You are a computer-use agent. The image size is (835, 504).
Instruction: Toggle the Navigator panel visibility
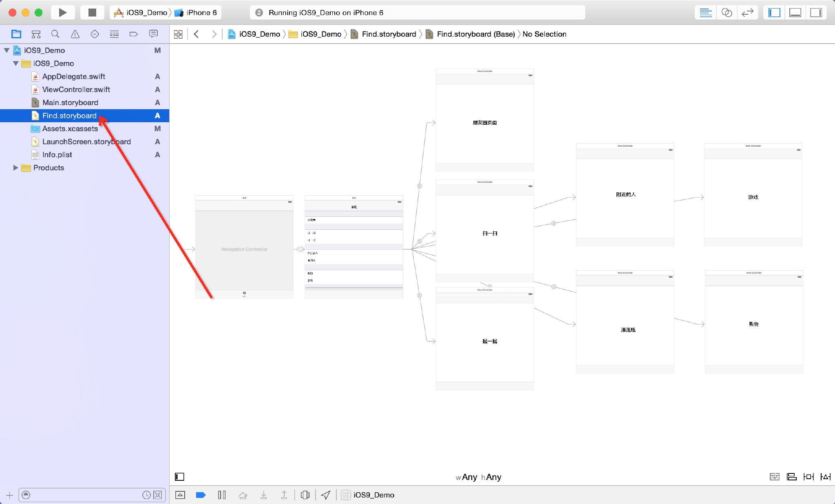[774, 13]
